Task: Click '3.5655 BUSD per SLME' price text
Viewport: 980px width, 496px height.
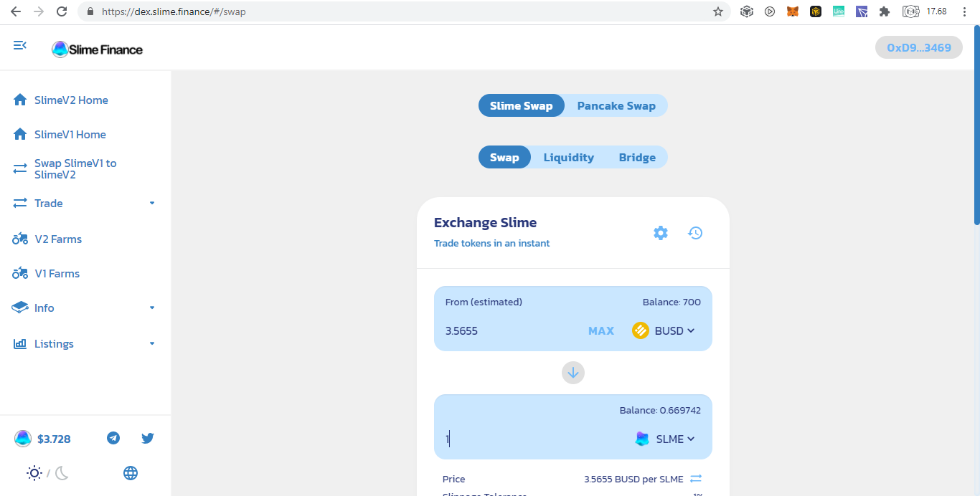Action: [x=633, y=479]
